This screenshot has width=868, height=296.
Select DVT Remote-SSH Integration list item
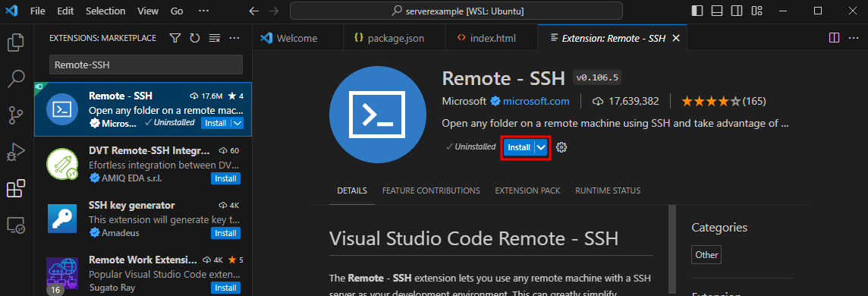[143, 165]
